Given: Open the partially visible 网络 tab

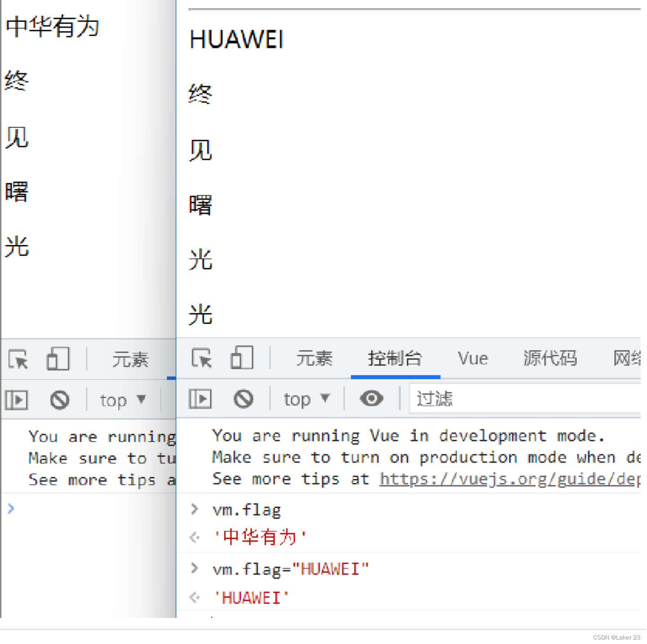Looking at the screenshot, I should coord(627,358).
